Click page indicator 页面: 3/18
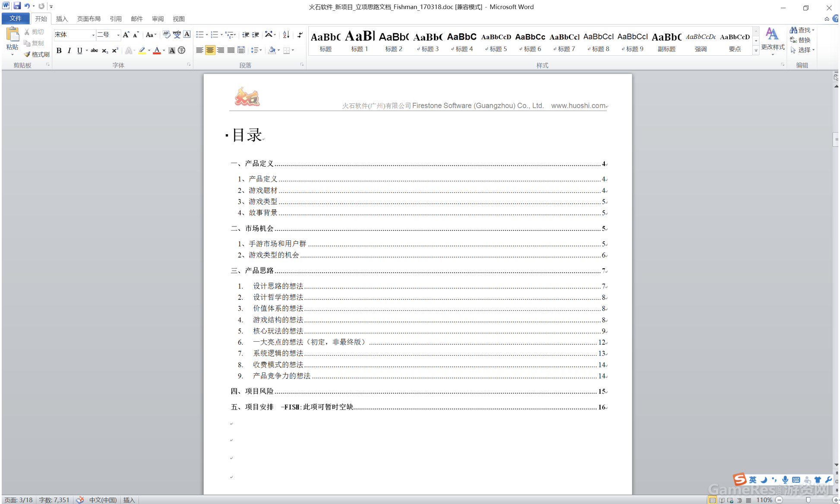The image size is (840, 504). coord(19,500)
